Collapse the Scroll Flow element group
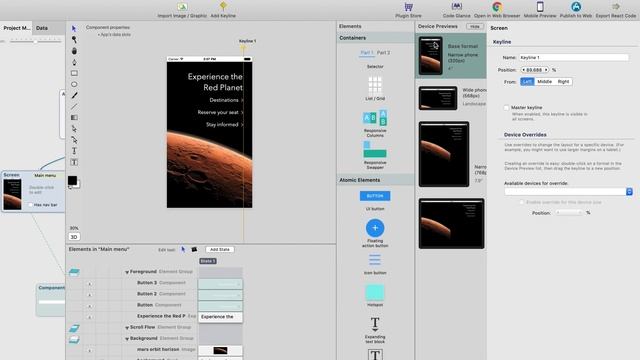Viewport: 640px width, 360px height. point(127,328)
